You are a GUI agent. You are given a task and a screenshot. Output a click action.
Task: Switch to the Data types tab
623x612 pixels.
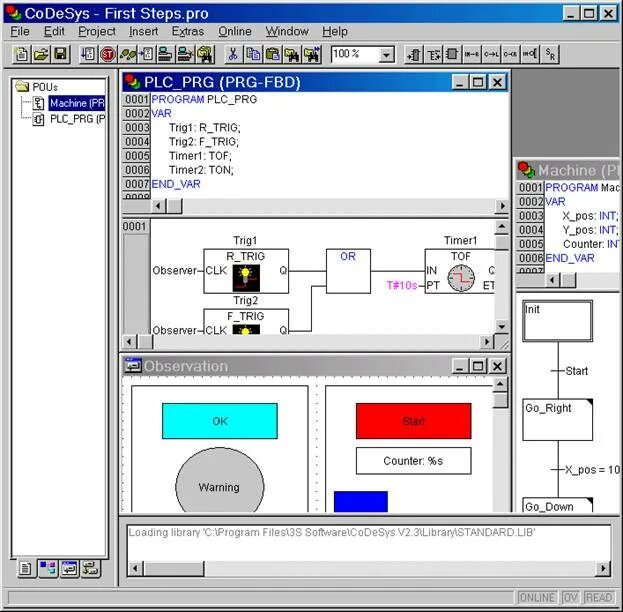tap(48, 568)
